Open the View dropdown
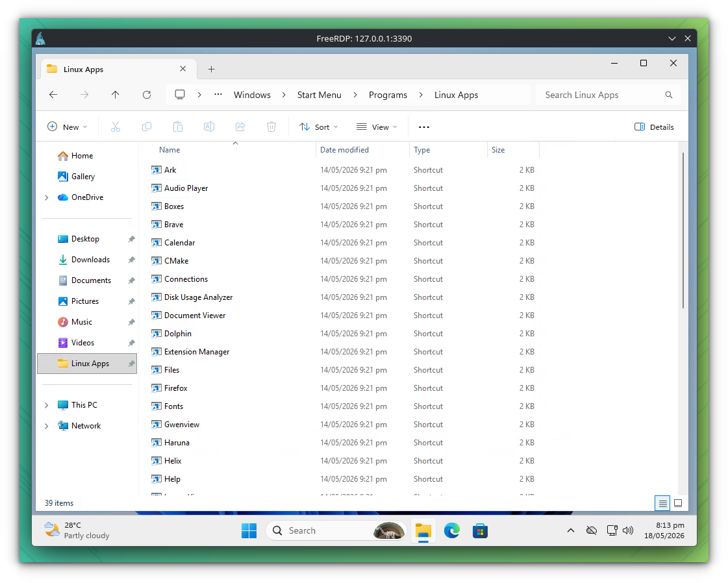Image resolution: width=728 pixels, height=583 pixels. point(377,127)
